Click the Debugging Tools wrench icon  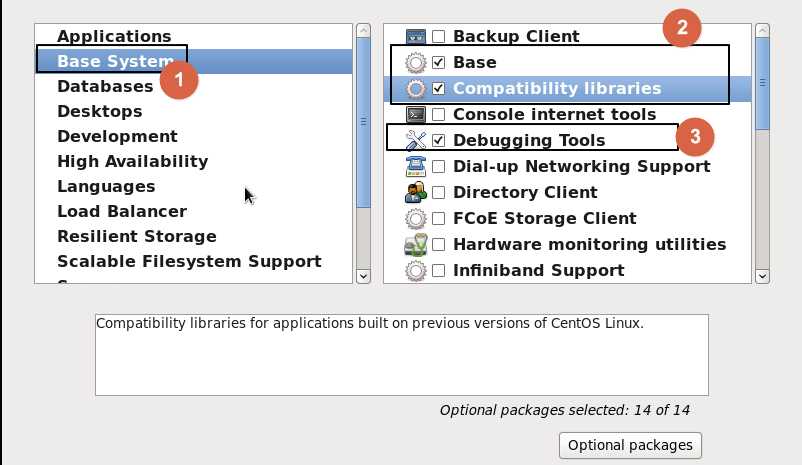tap(415, 141)
